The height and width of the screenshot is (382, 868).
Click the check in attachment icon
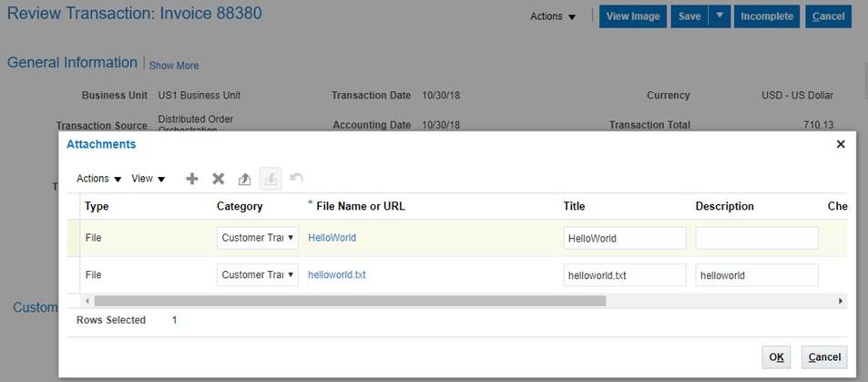271,179
